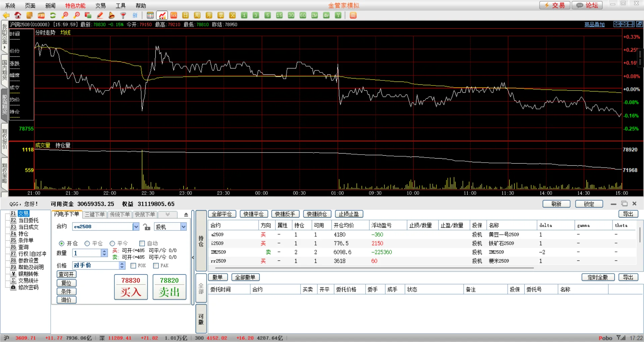
Task: Open the 系统 menu
Action: (10, 6)
